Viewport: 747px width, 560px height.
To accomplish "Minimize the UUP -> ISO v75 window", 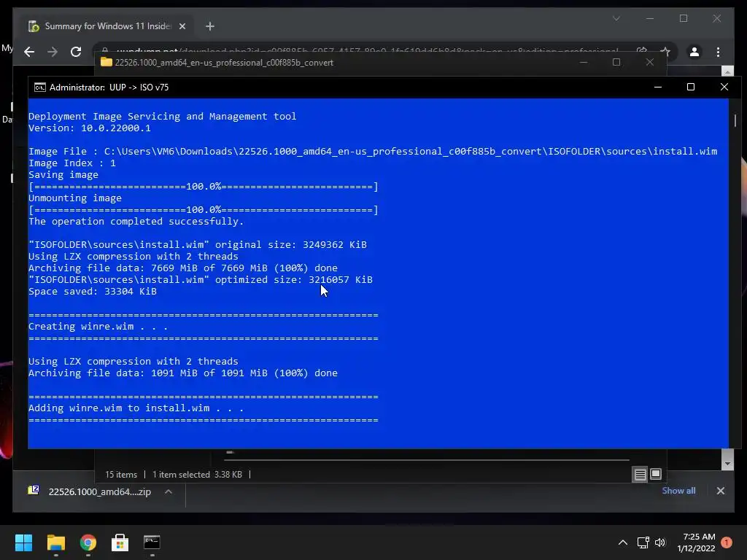I will 658,87.
